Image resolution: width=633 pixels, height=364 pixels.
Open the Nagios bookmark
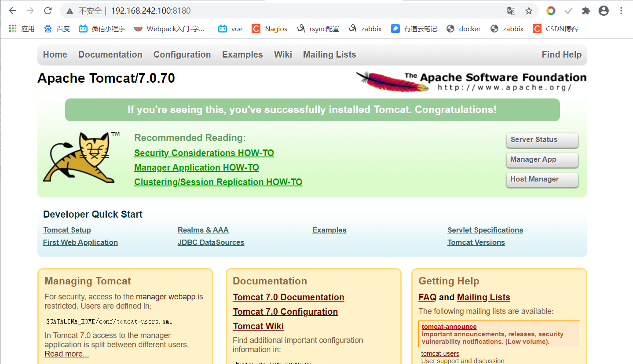(269, 29)
